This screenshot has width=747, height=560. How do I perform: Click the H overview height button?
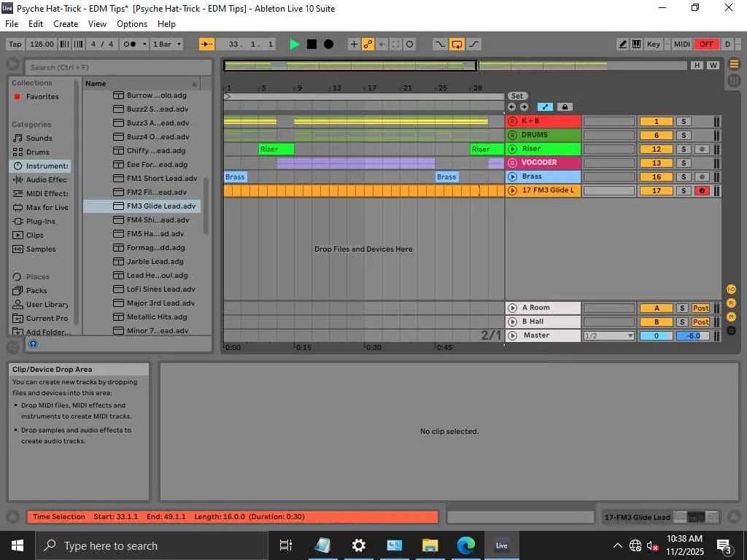tap(697, 65)
